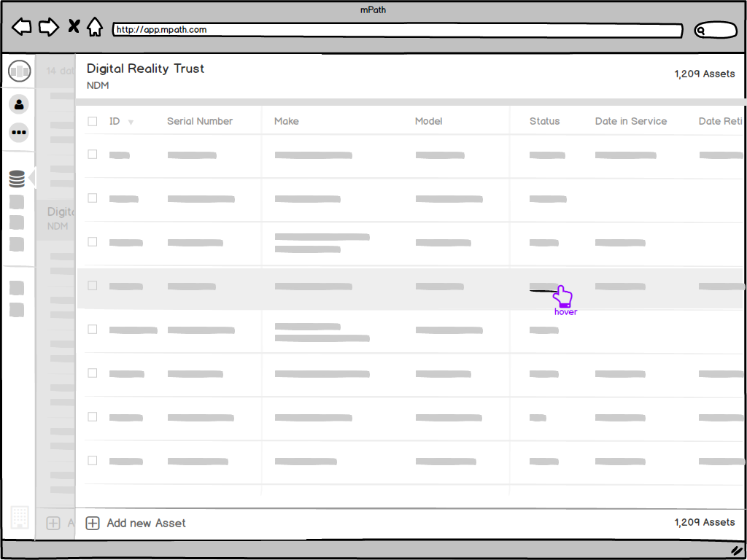Open the Status column header options

coord(545,121)
